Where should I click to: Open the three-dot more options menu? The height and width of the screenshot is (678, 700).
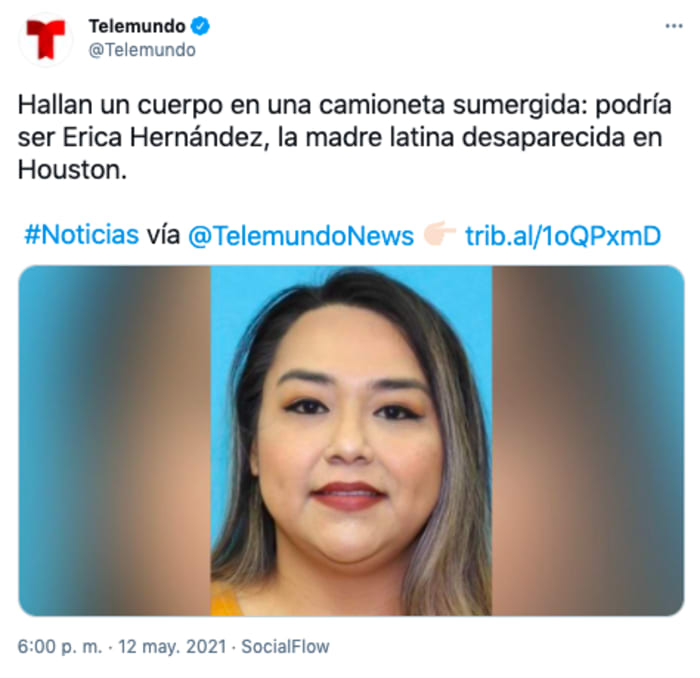click(x=674, y=26)
